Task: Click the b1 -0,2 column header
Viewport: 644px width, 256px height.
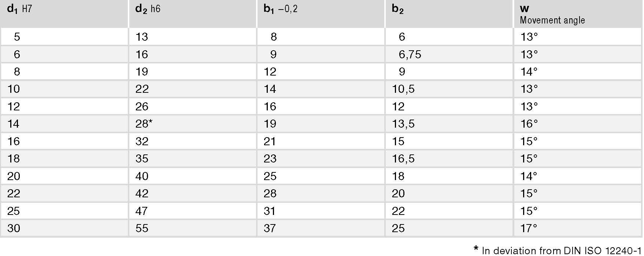Action: [321, 14]
